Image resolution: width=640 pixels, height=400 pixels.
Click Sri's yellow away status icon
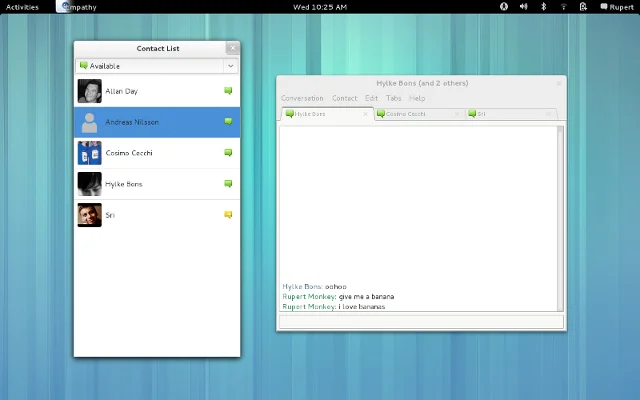(x=228, y=215)
